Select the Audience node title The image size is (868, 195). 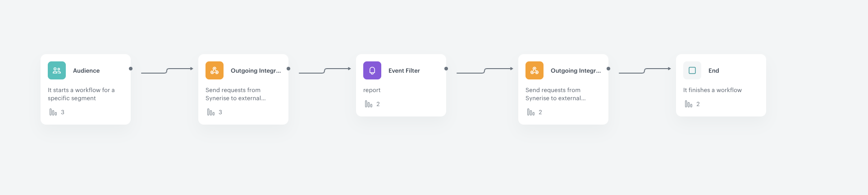click(86, 70)
